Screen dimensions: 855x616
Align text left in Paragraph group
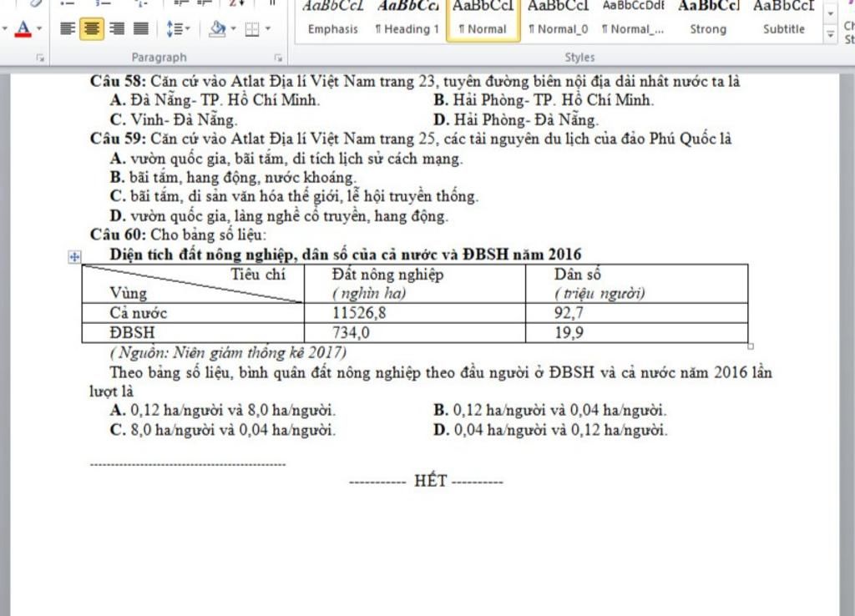(x=68, y=28)
